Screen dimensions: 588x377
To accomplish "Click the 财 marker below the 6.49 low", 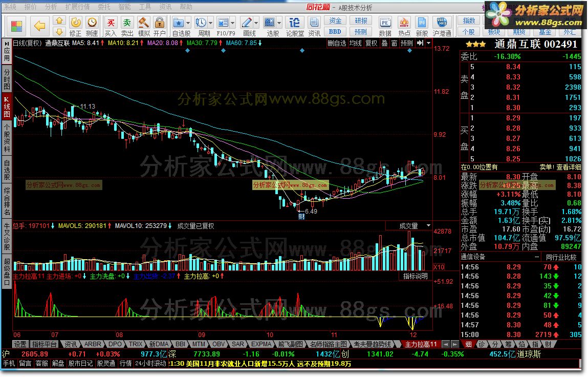I will pos(301,217).
